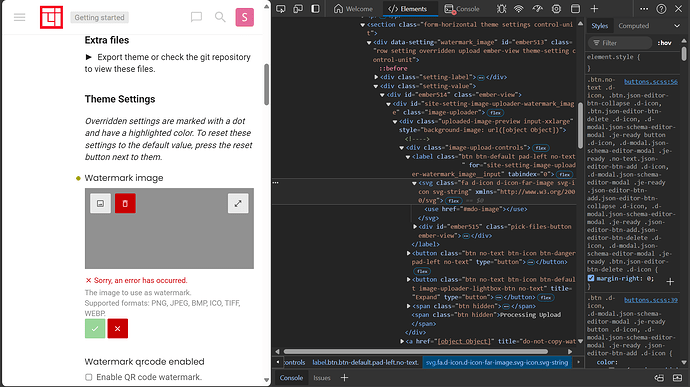Click the drawer dock icon left of expand

pyautogui.click(x=659, y=378)
